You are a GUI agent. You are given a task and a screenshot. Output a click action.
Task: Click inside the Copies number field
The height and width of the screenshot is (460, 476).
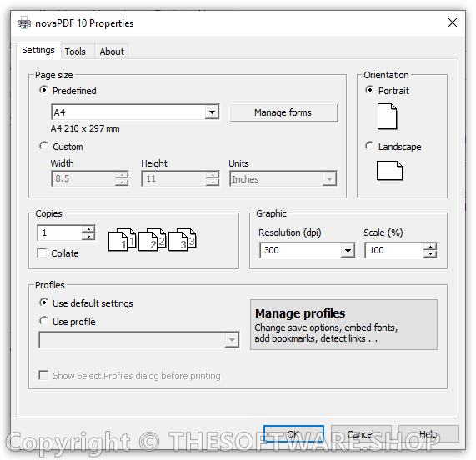click(x=59, y=232)
